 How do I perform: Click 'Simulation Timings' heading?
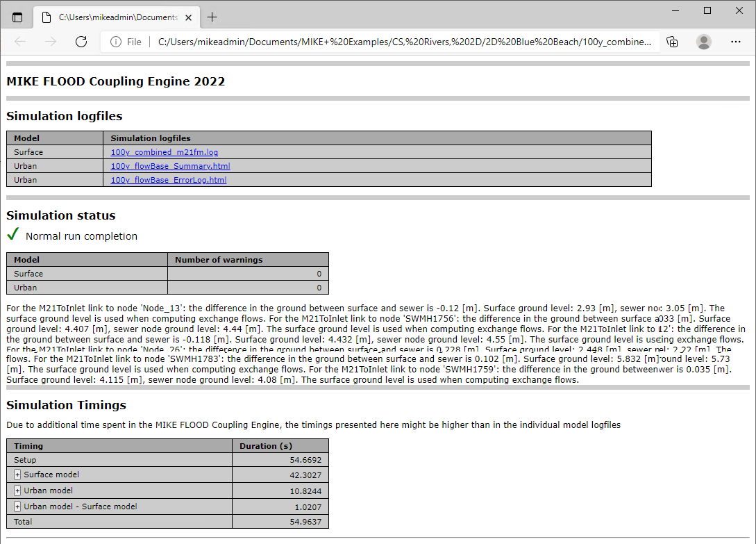[x=66, y=405]
